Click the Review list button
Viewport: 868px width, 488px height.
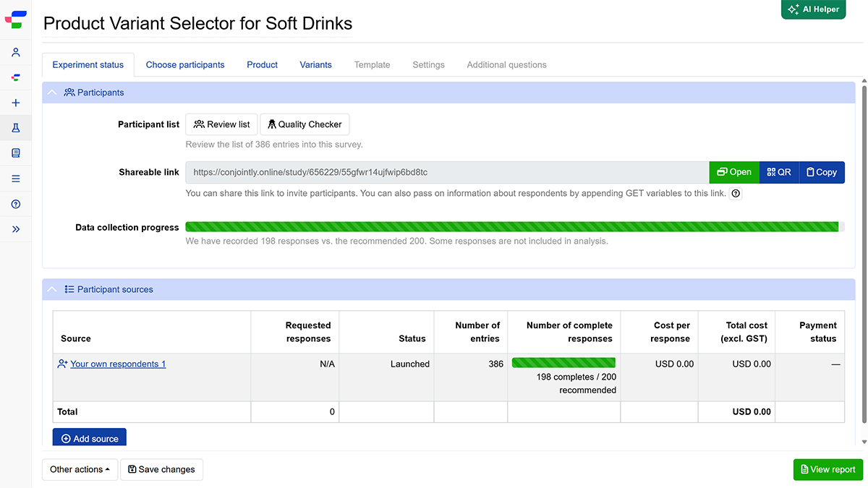(221, 124)
